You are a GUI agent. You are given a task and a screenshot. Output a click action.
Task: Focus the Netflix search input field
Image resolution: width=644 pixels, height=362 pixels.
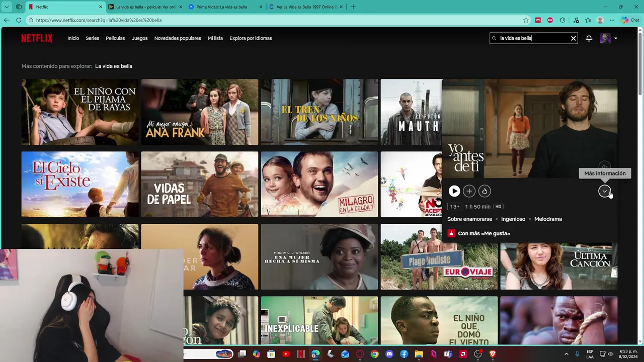click(x=533, y=38)
